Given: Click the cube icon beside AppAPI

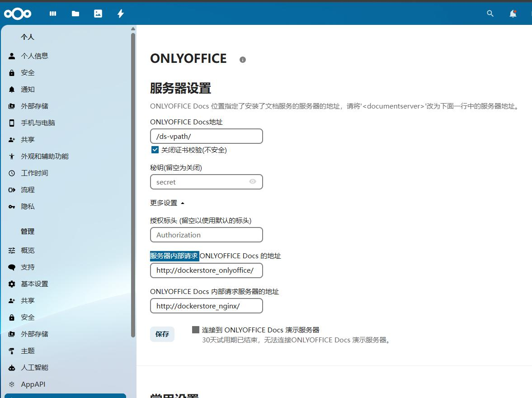Looking at the screenshot, I should pos(12,384).
